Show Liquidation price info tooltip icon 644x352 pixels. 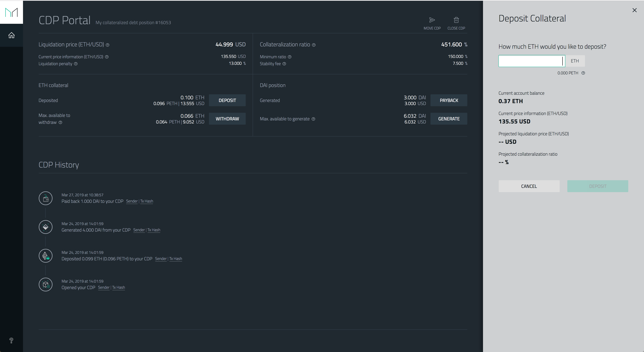click(108, 45)
